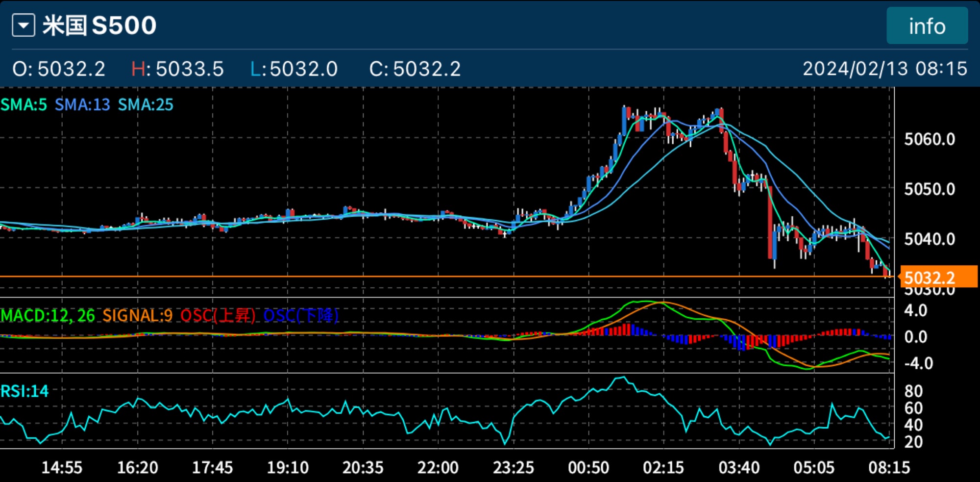Click the info button
Viewport: 980px width, 482px height.
pyautogui.click(x=927, y=26)
